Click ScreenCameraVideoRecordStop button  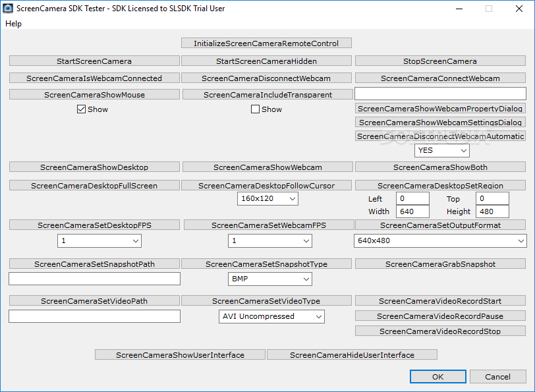[440, 331]
